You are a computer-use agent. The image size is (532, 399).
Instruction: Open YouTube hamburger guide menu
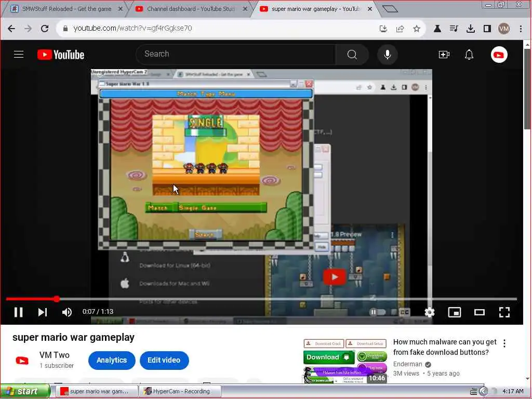(x=19, y=54)
